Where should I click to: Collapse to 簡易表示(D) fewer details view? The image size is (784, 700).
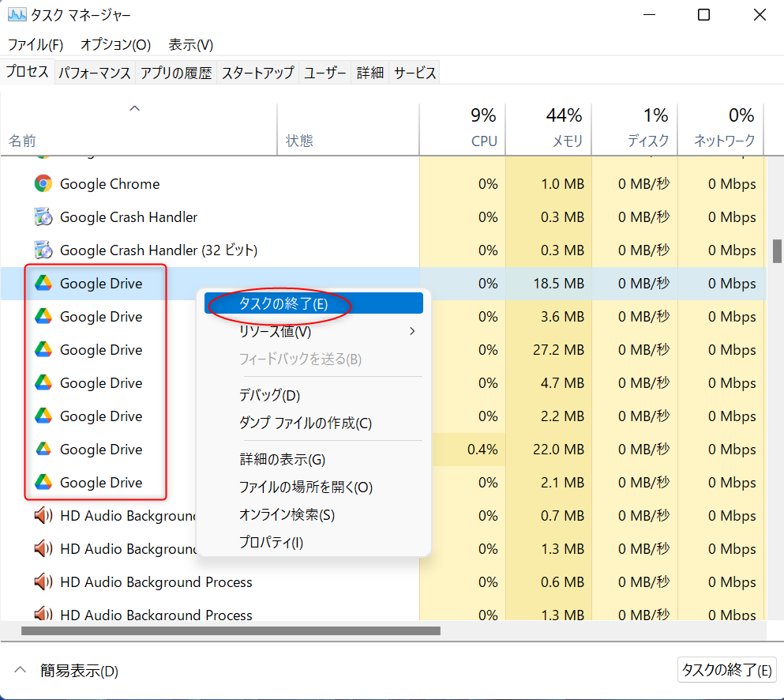click(67, 671)
